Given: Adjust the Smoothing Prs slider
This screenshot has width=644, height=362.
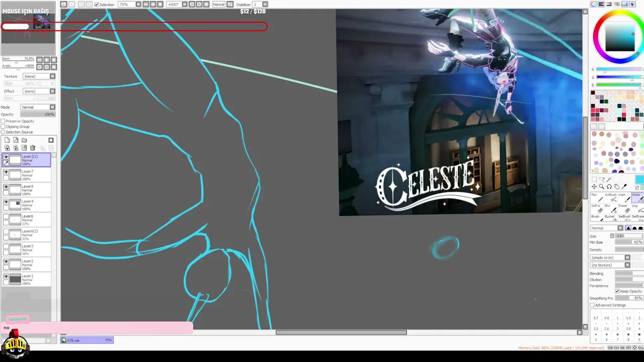Looking at the screenshot, I should tap(629, 298).
